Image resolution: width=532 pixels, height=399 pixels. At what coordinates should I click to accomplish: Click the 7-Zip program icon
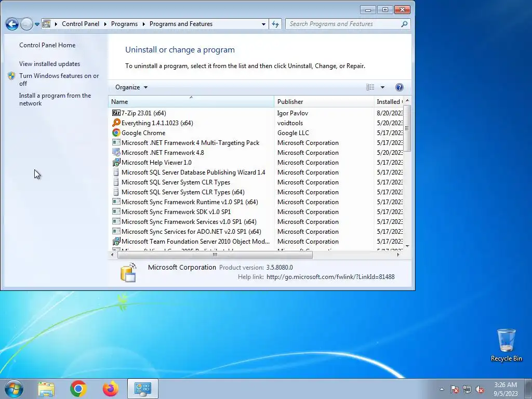tap(116, 113)
